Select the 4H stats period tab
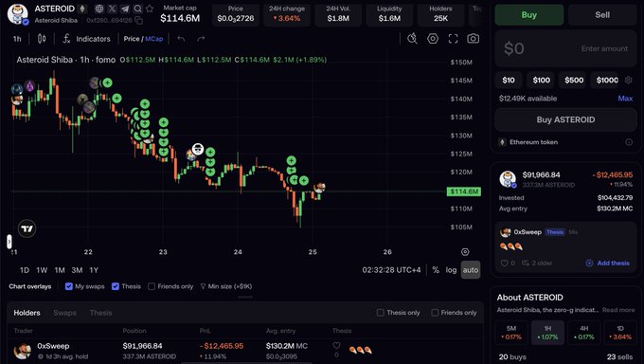The width and height of the screenshot is (644, 364). pyautogui.click(x=584, y=333)
